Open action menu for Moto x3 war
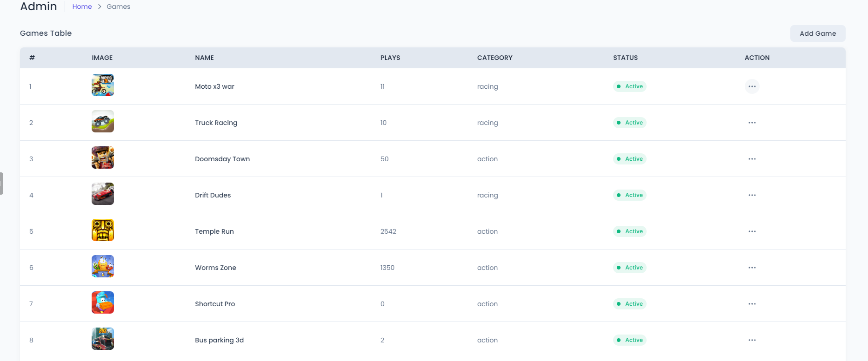Image resolution: width=868 pixels, height=361 pixels. click(752, 86)
